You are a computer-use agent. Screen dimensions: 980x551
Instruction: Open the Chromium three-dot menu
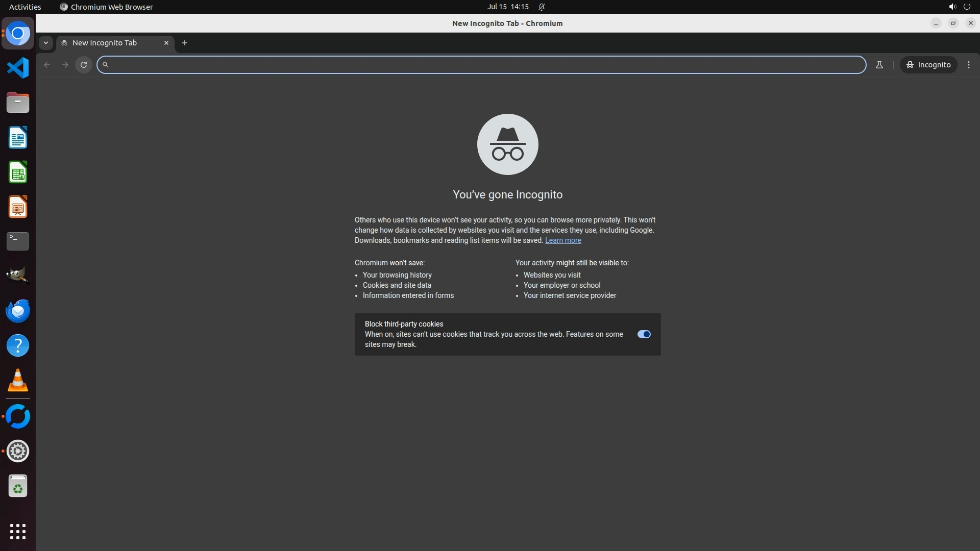tap(968, 65)
